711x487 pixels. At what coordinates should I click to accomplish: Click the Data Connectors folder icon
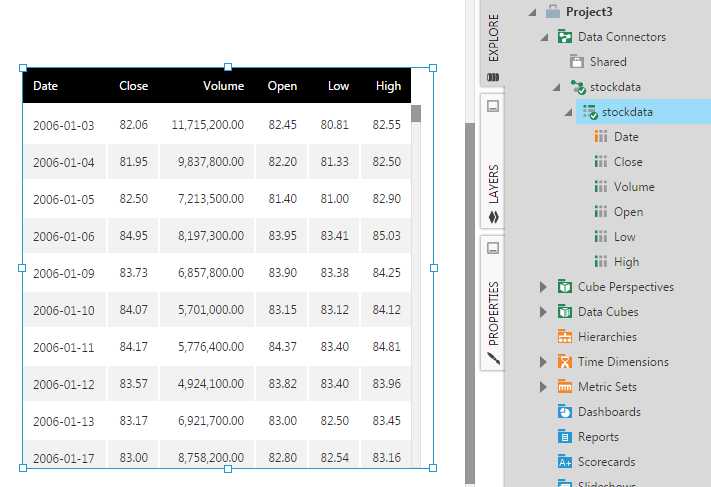coord(565,37)
